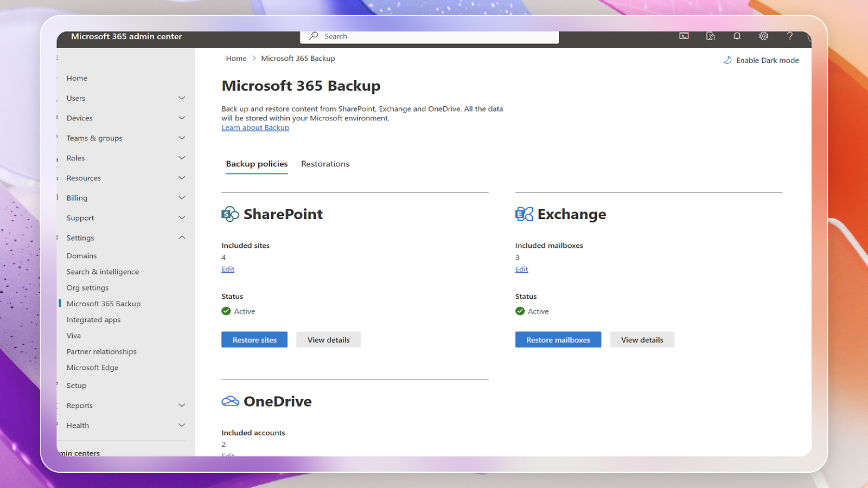Viewport: 868px width, 488px height.
Task: Click the document icon beside Cloud Shell
Action: coord(710,36)
